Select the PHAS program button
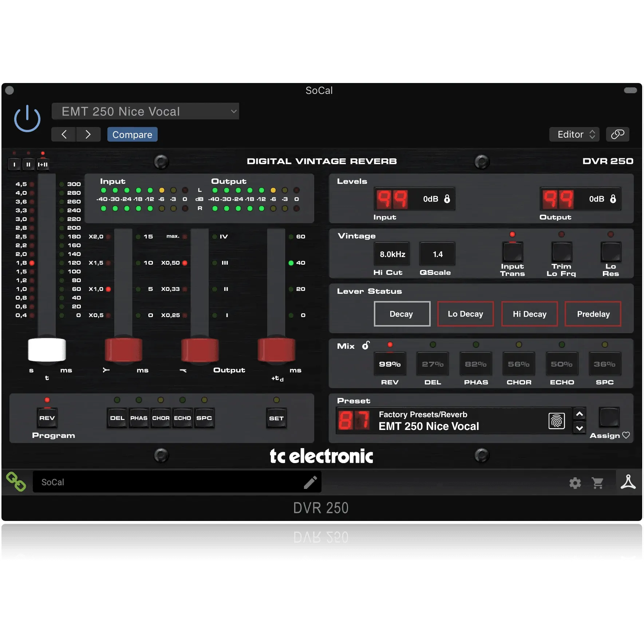The height and width of the screenshot is (644, 644). click(139, 418)
